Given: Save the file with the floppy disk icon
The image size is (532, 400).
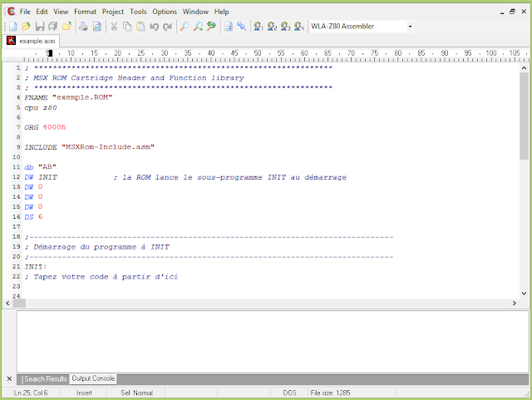Looking at the screenshot, I should click(x=39, y=27).
